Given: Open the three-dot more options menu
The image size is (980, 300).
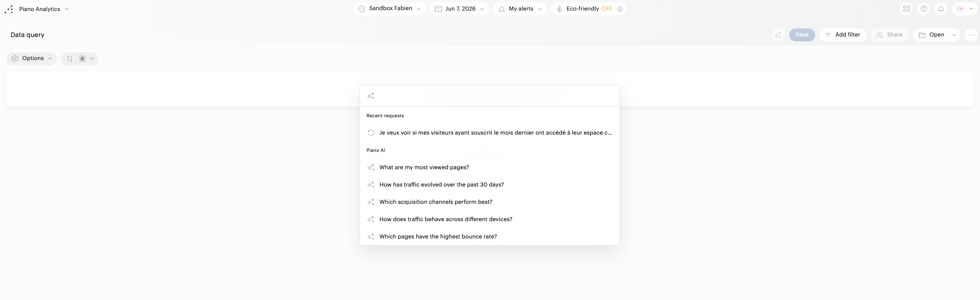Looking at the screenshot, I should point(971,35).
